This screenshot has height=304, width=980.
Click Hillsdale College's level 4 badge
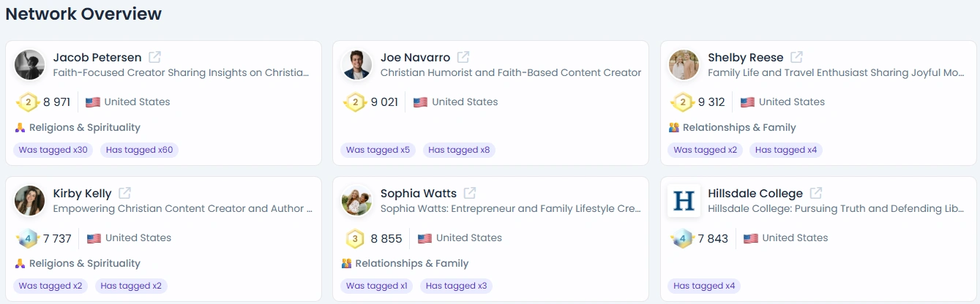click(x=683, y=238)
